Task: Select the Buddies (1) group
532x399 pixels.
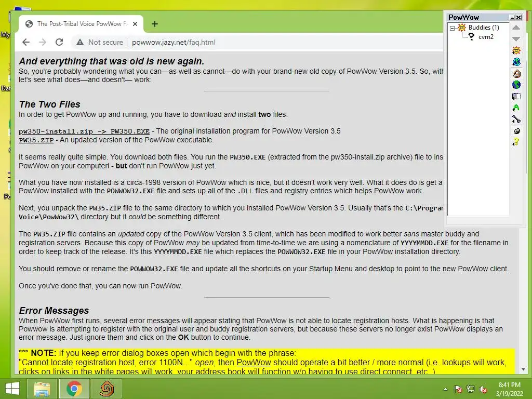Action: point(484,28)
